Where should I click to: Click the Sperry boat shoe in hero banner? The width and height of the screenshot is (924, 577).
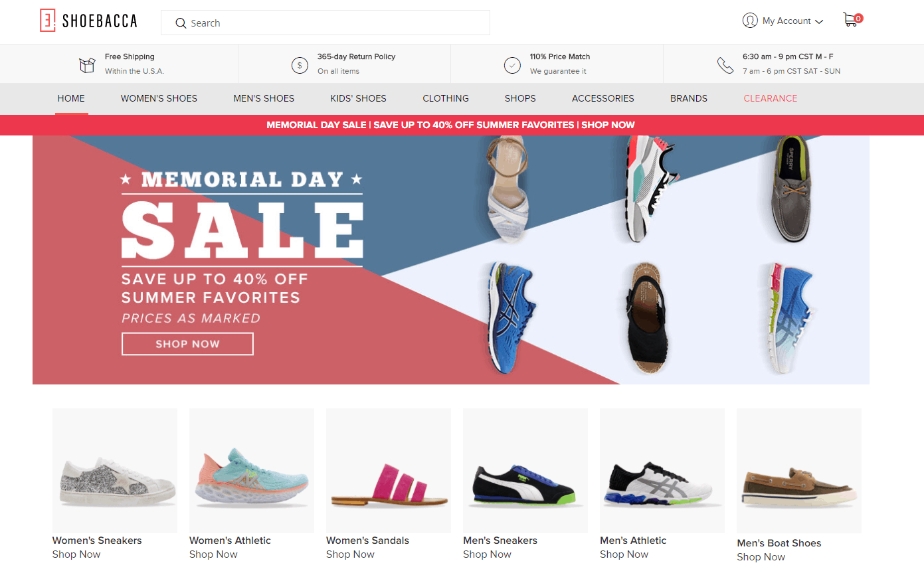pos(792,189)
